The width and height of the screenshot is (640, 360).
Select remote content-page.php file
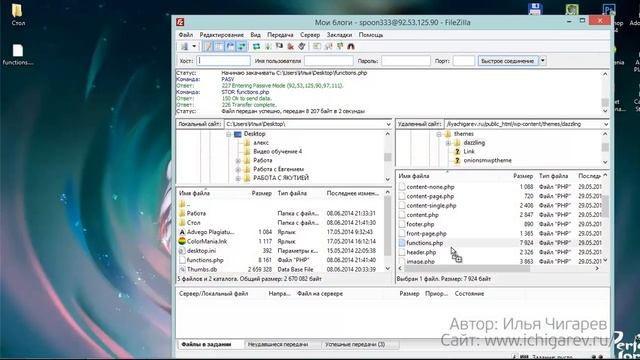tap(430, 196)
